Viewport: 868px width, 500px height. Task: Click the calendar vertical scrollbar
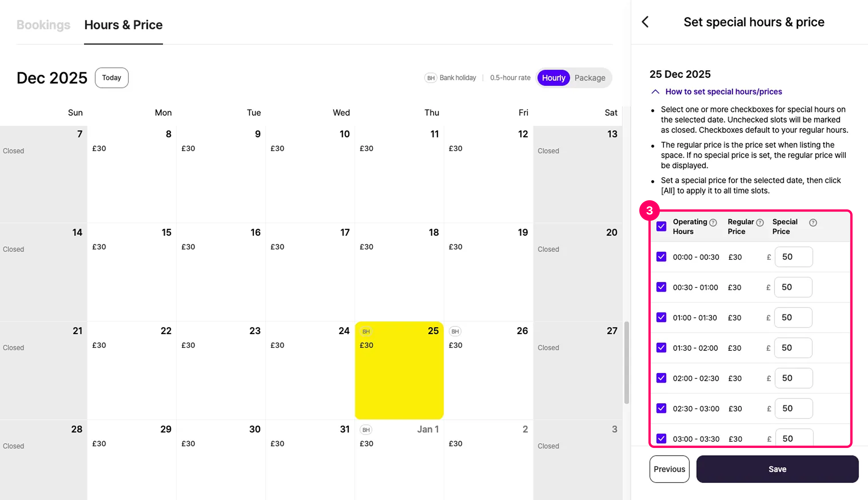tap(626, 362)
